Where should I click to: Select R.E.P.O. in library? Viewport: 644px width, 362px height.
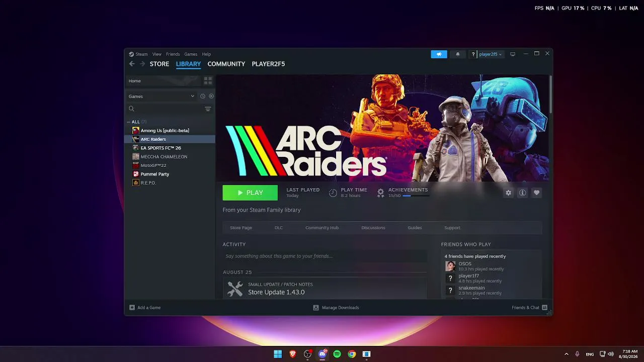click(170, 183)
